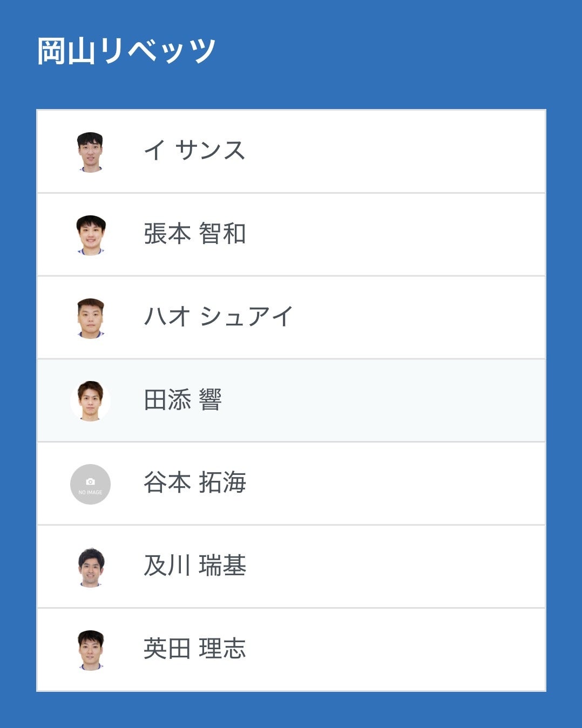Screen dimensions: 582x728
Task: Open the 英田 理志 player name
Action: [194, 649]
